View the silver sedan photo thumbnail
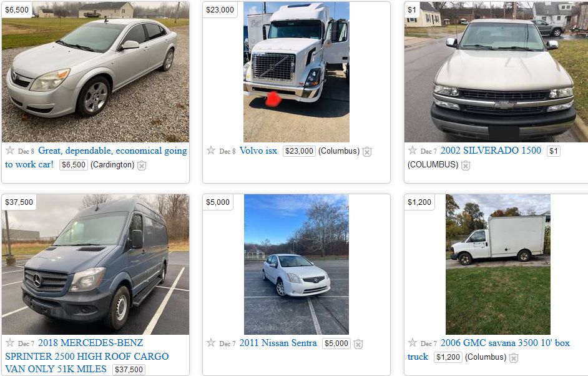The height and width of the screenshot is (376, 588). tap(96, 72)
